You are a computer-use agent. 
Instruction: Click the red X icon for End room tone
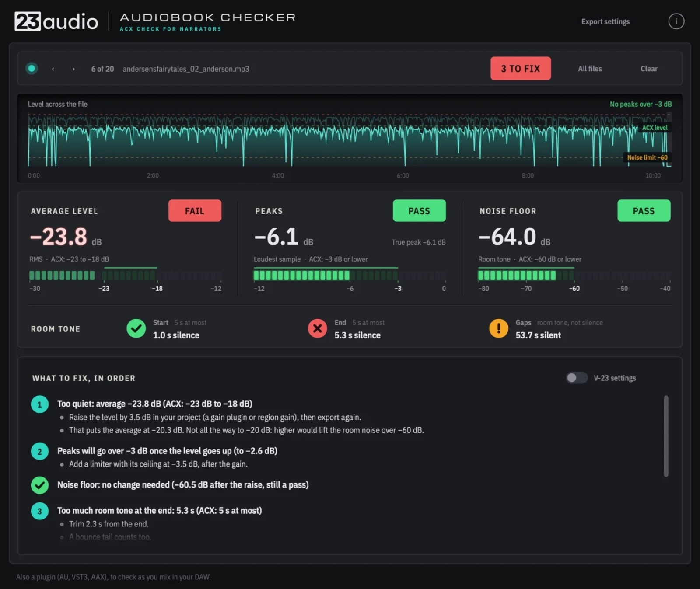coord(318,328)
